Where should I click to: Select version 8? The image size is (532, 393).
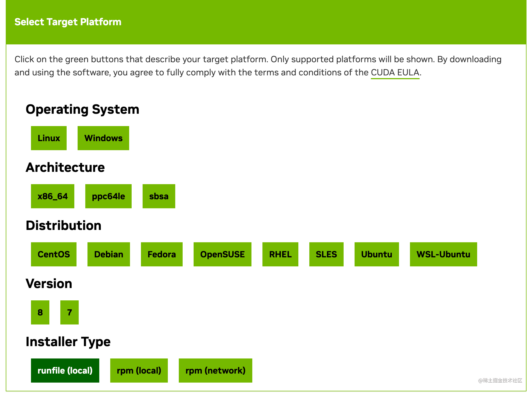[40, 312]
